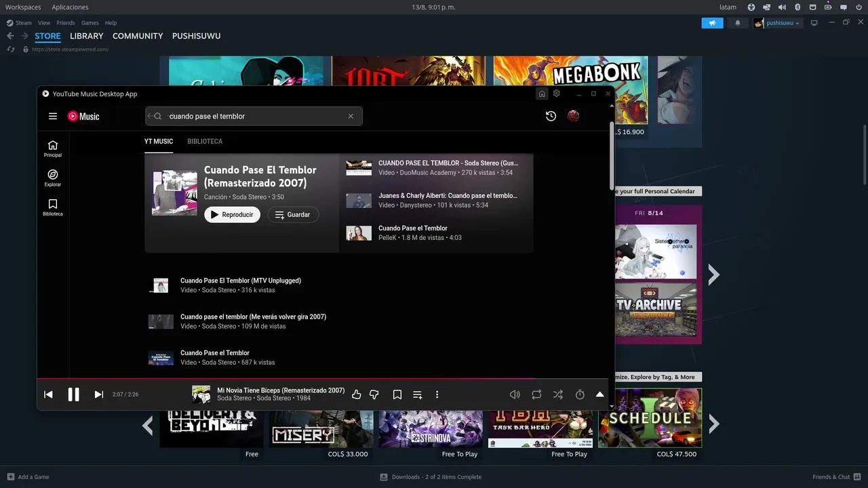Toggle repeat mode in the player
868x488 pixels.
coord(536,394)
